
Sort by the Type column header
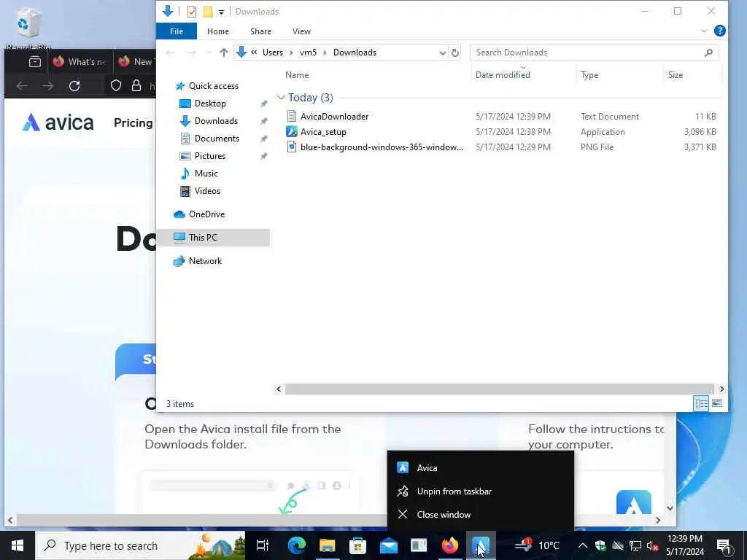(589, 75)
